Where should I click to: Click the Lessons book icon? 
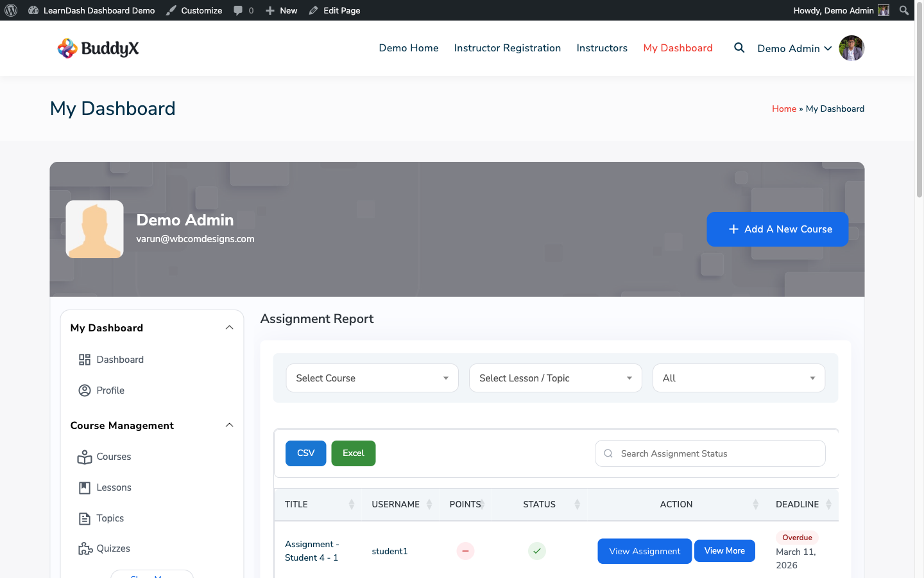pyautogui.click(x=84, y=487)
